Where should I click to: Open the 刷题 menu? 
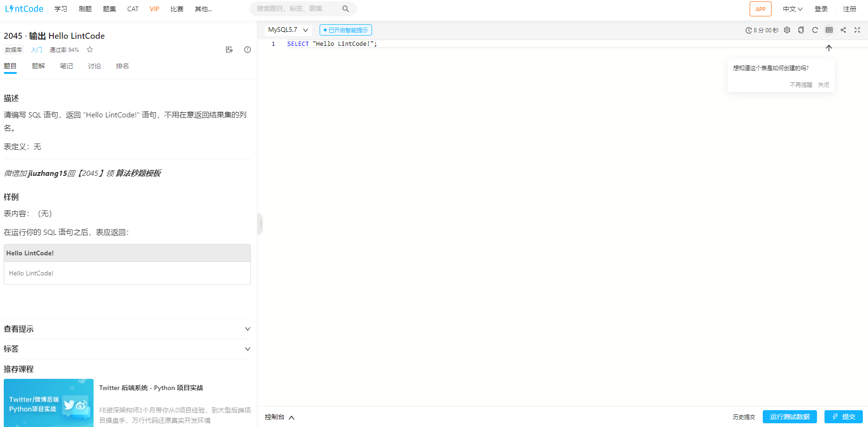tap(85, 9)
